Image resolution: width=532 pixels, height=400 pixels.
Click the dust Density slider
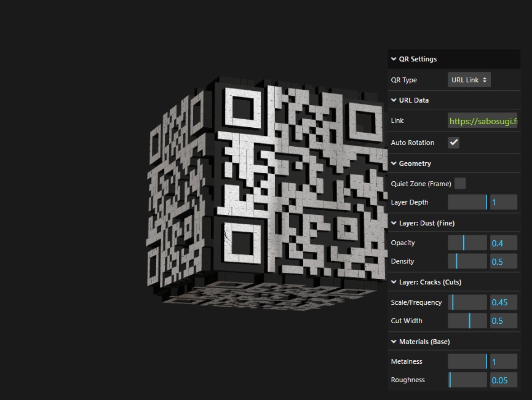tap(467, 262)
